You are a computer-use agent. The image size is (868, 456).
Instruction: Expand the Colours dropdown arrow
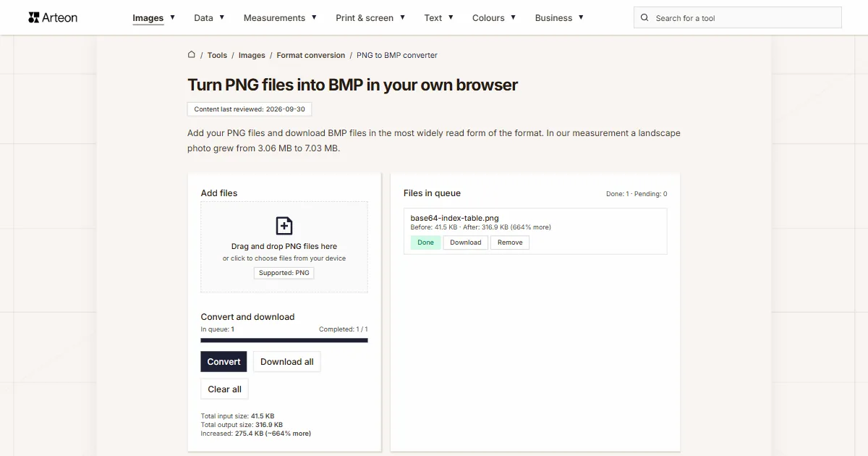513,17
